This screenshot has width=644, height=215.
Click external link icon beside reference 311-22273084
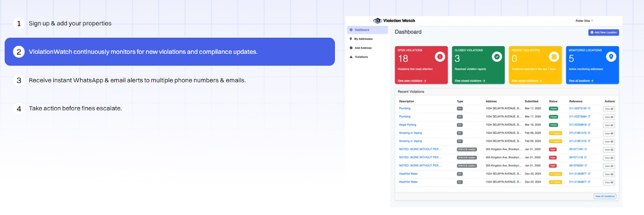point(589,117)
